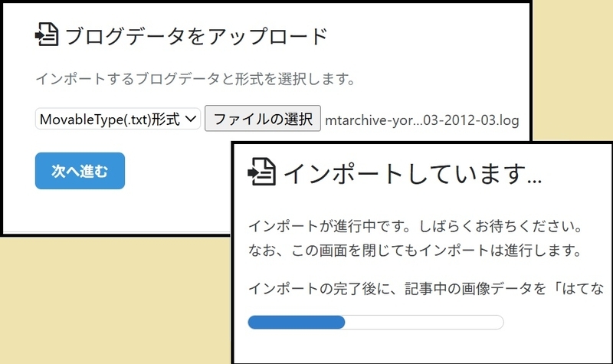Click the text インポートが進行中です。しばらくお待ちください。
The width and height of the screenshot is (613, 364).
click(x=416, y=226)
